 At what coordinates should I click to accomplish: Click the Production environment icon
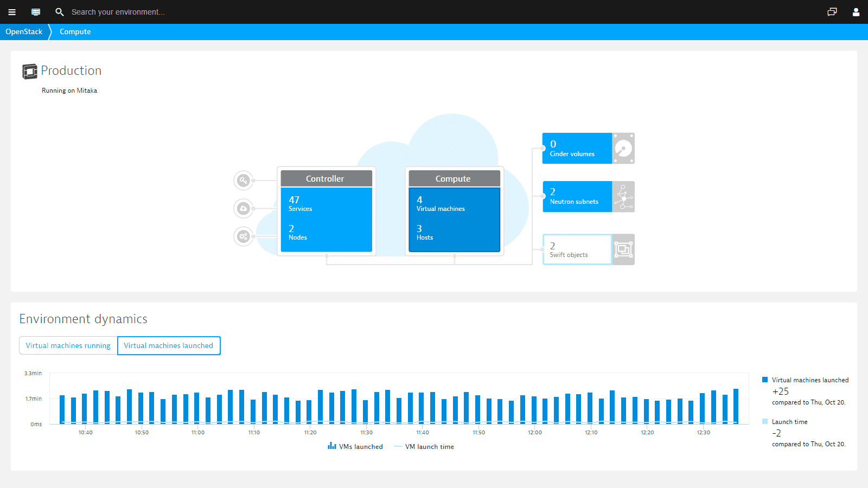pyautogui.click(x=30, y=71)
